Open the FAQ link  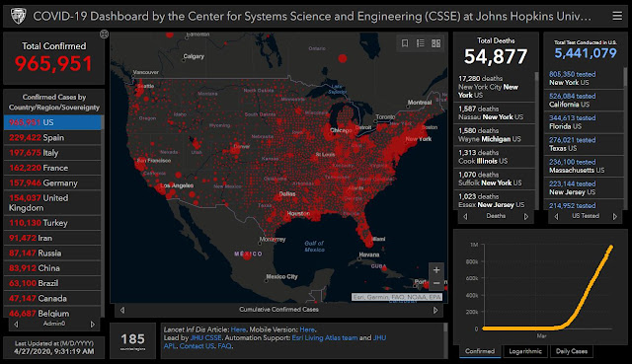(224, 346)
